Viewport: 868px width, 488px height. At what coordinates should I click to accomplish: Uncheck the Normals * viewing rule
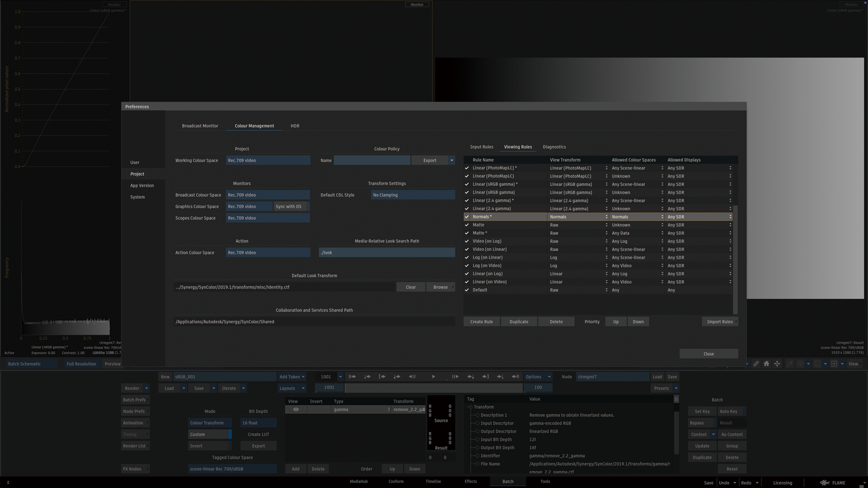467,217
